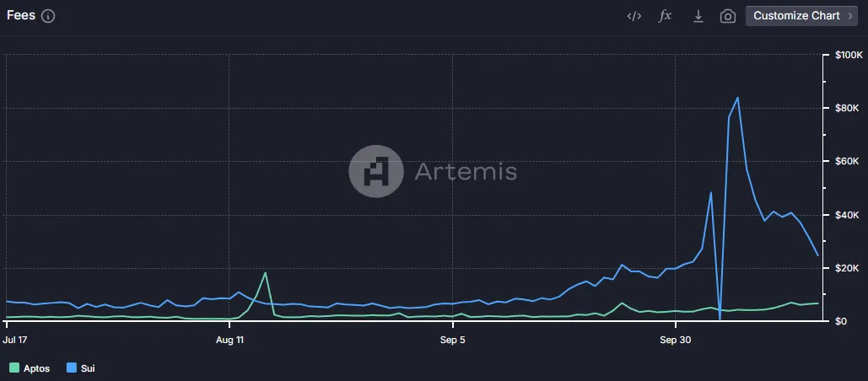The image size is (868, 381).
Task: Open the Customize Chart button
Action: click(x=801, y=16)
